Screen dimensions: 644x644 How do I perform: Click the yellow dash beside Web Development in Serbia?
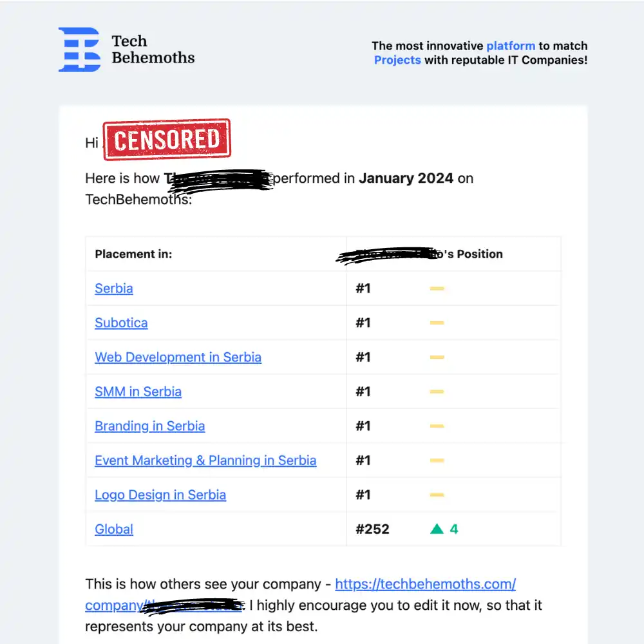[437, 357]
